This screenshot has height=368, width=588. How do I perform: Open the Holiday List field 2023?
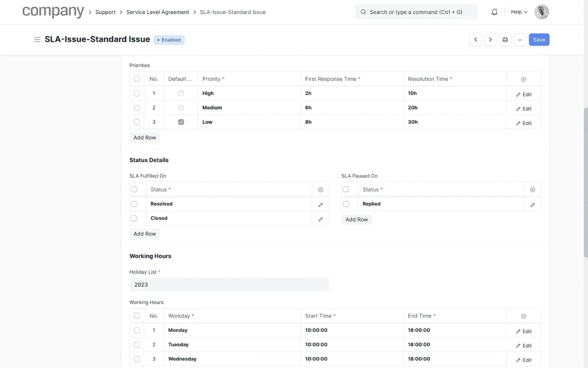229,285
